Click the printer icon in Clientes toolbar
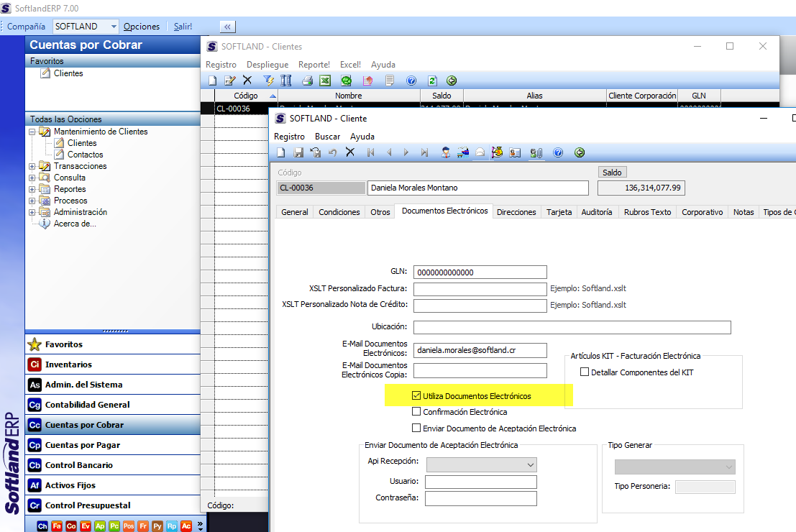Image resolution: width=796 pixels, height=532 pixels. click(307, 81)
